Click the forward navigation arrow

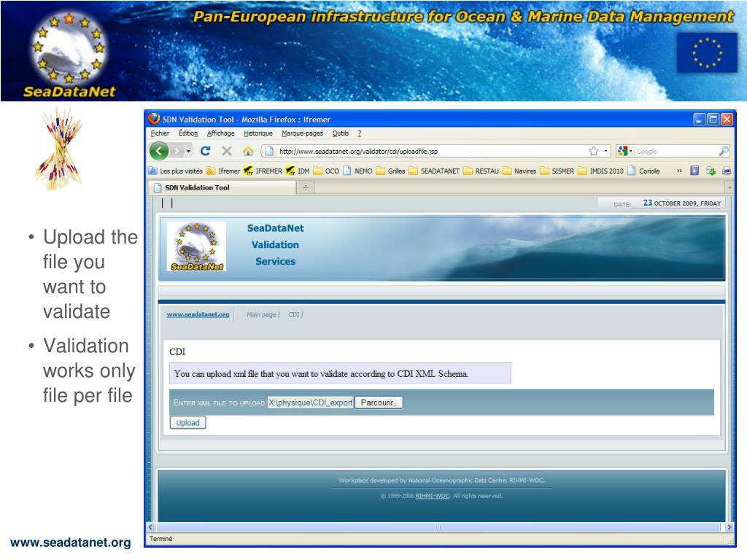[177, 152]
